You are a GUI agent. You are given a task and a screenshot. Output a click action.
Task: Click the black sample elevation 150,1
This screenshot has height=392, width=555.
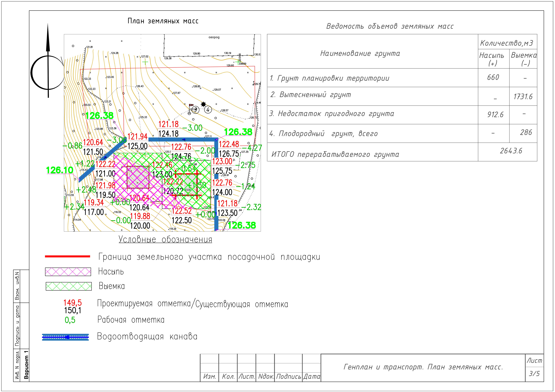click(73, 310)
